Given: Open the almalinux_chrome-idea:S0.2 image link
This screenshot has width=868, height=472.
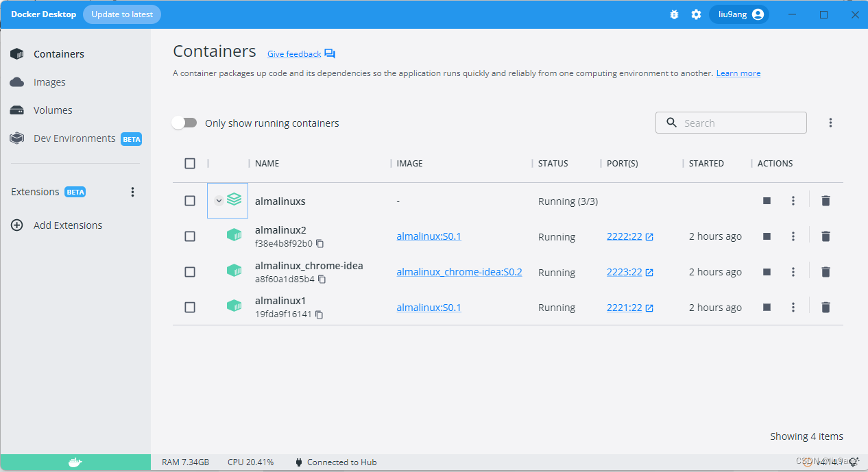Looking at the screenshot, I should 459,272.
